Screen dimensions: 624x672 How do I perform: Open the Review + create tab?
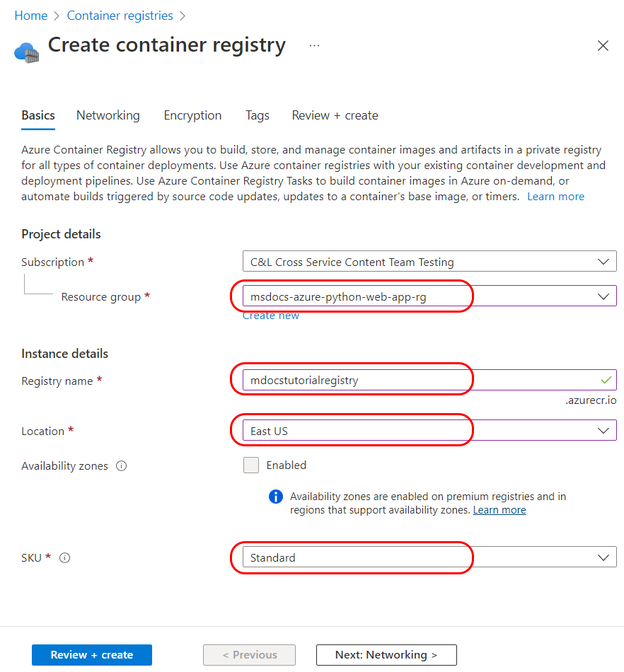(x=335, y=115)
